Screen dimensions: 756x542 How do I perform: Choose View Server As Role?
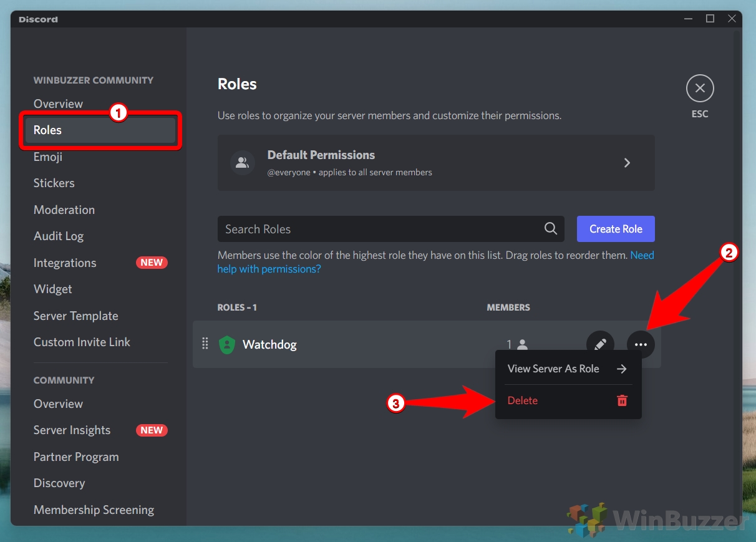568,369
